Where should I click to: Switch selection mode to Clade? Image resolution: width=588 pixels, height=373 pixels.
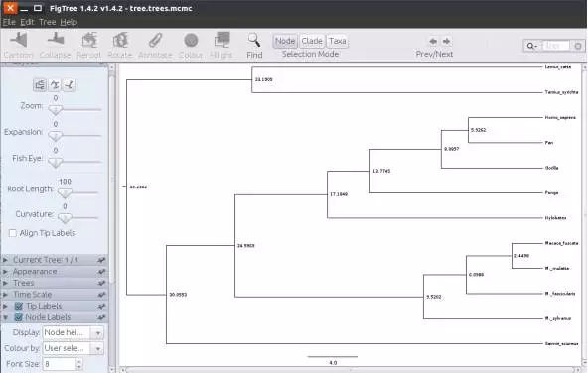click(x=312, y=41)
